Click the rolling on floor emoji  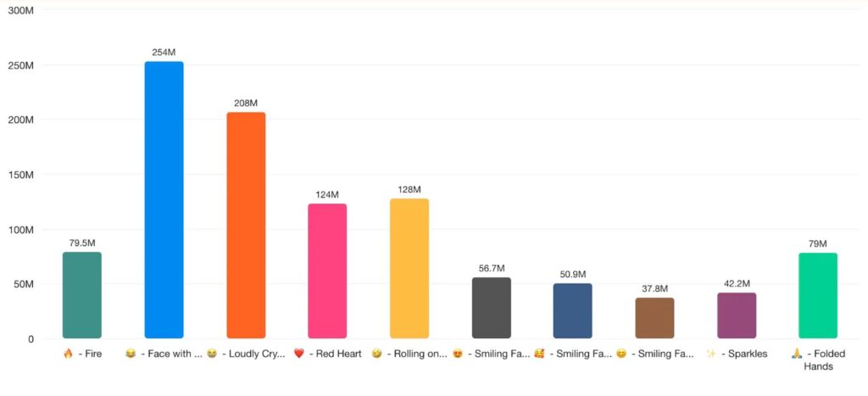pyautogui.click(x=376, y=354)
